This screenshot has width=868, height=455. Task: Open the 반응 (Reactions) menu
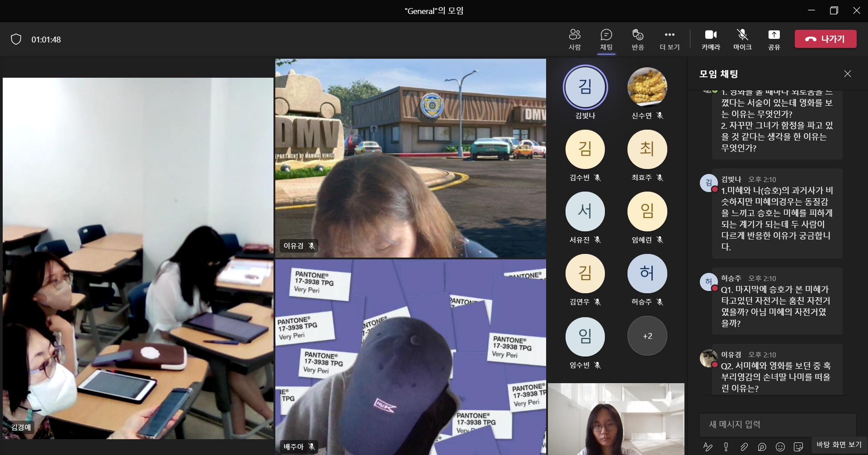[638, 39]
